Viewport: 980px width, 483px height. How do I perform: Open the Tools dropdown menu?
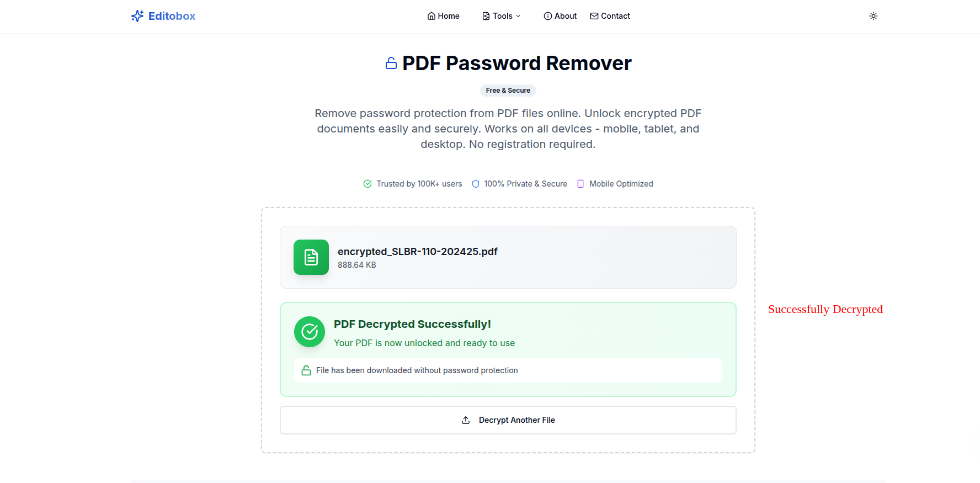click(502, 16)
